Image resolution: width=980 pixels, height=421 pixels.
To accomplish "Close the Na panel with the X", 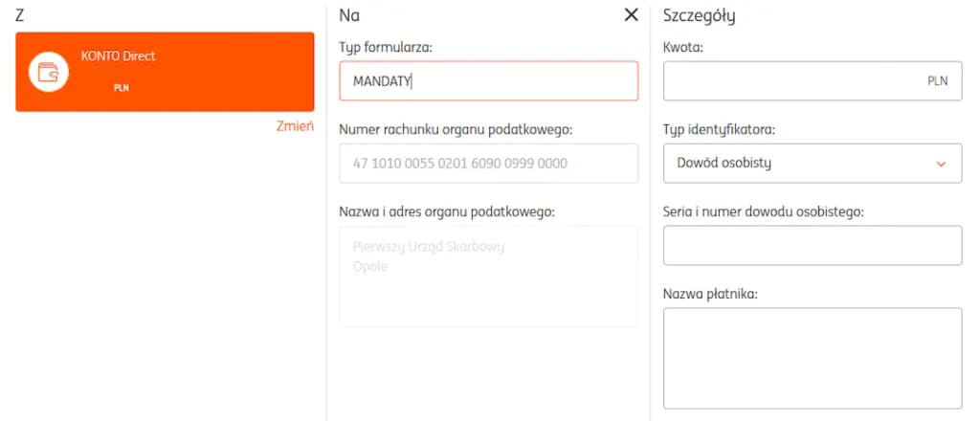I will [x=631, y=14].
